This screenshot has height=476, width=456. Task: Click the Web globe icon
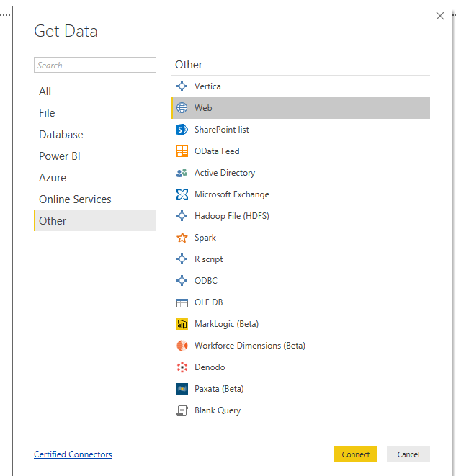(x=182, y=108)
